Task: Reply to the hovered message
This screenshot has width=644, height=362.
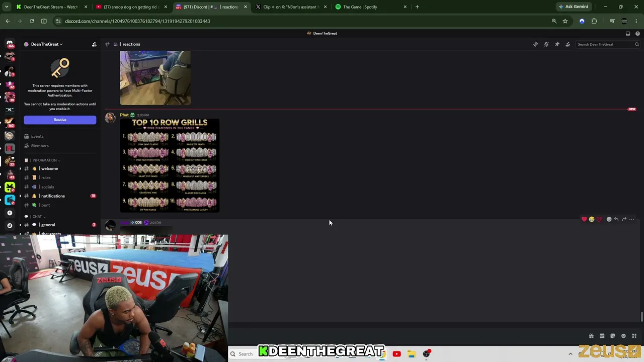Action: pos(616,219)
